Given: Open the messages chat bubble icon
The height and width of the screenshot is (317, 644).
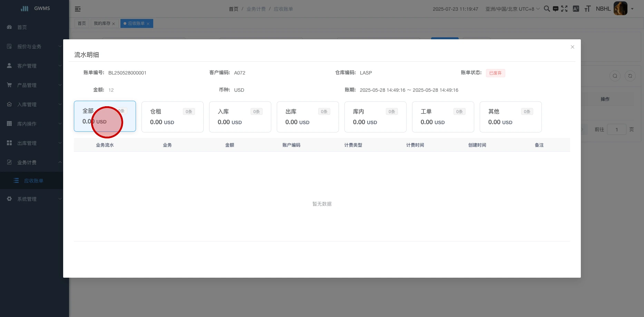Looking at the screenshot, I should [555, 9].
